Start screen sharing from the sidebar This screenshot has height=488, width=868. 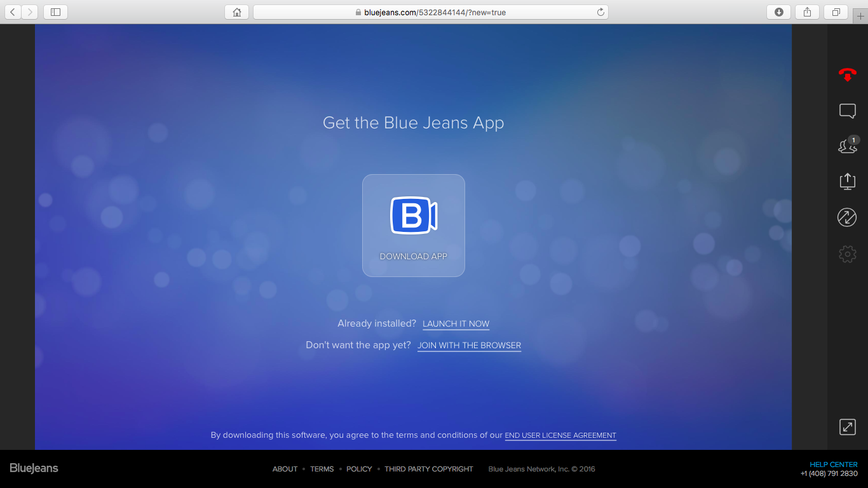tap(847, 181)
